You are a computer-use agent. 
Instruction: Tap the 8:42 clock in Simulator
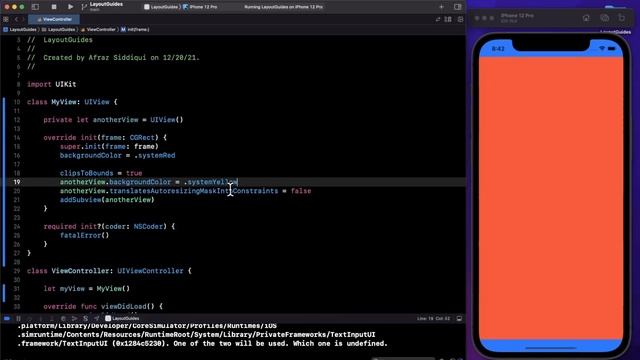coord(498,49)
